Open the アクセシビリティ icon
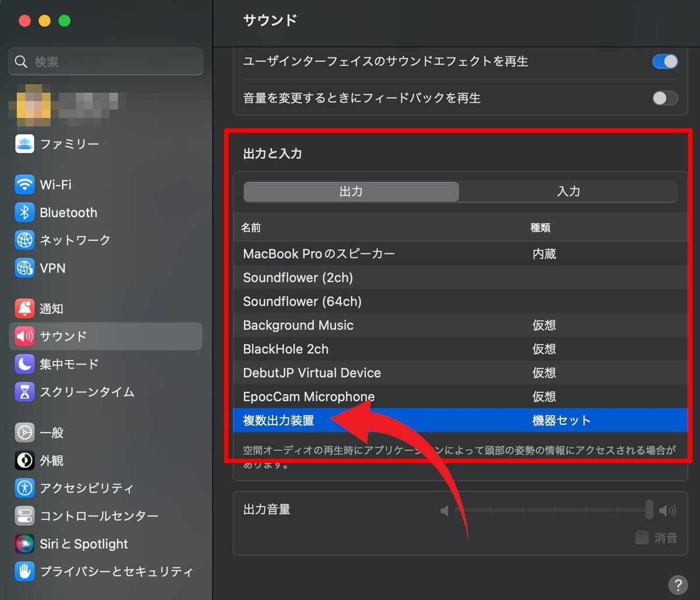The image size is (700, 600). coord(24,488)
